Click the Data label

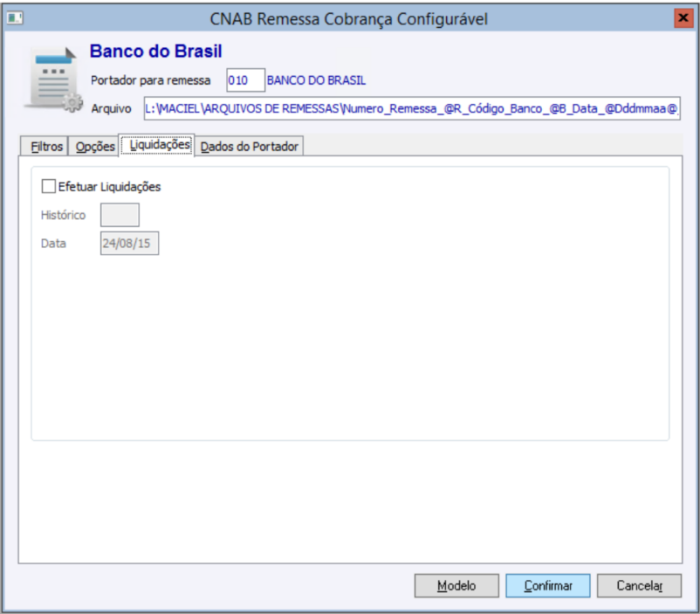tap(53, 243)
